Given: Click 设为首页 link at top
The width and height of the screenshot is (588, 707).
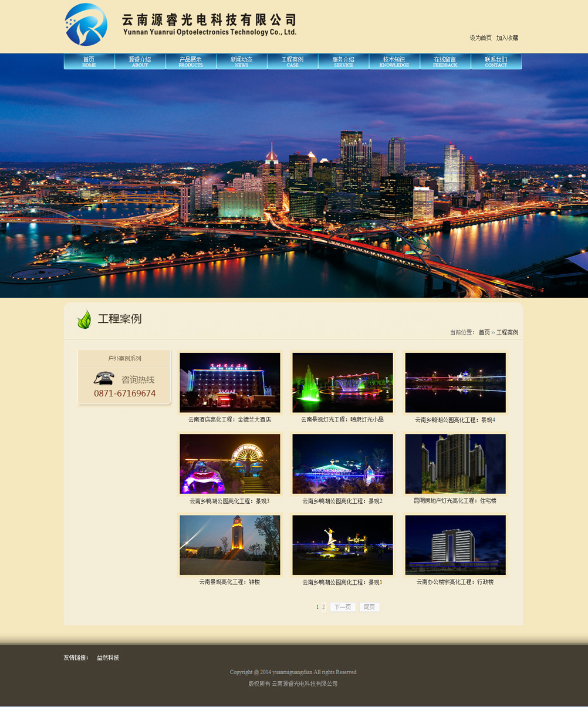Looking at the screenshot, I should (481, 38).
